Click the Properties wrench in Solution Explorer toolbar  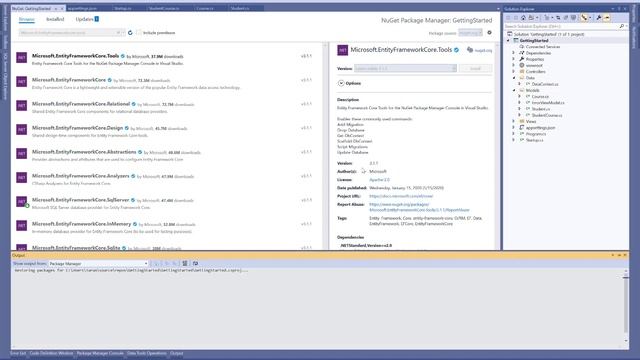coord(599,18)
